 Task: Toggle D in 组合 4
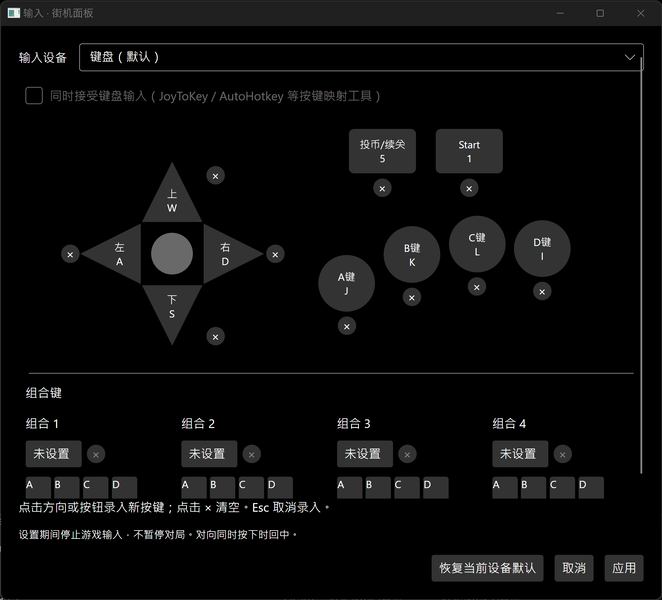pyautogui.click(x=591, y=488)
